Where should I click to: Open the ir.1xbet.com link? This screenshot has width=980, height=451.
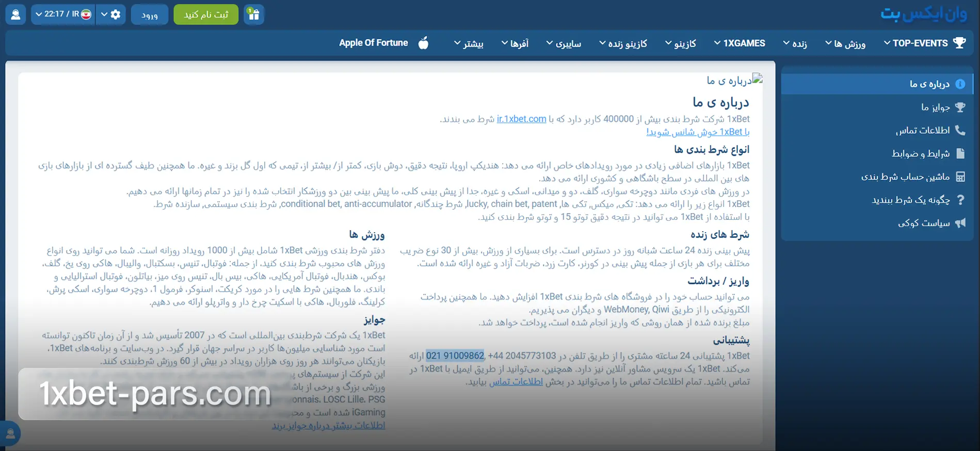pyautogui.click(x=521, y=119)
